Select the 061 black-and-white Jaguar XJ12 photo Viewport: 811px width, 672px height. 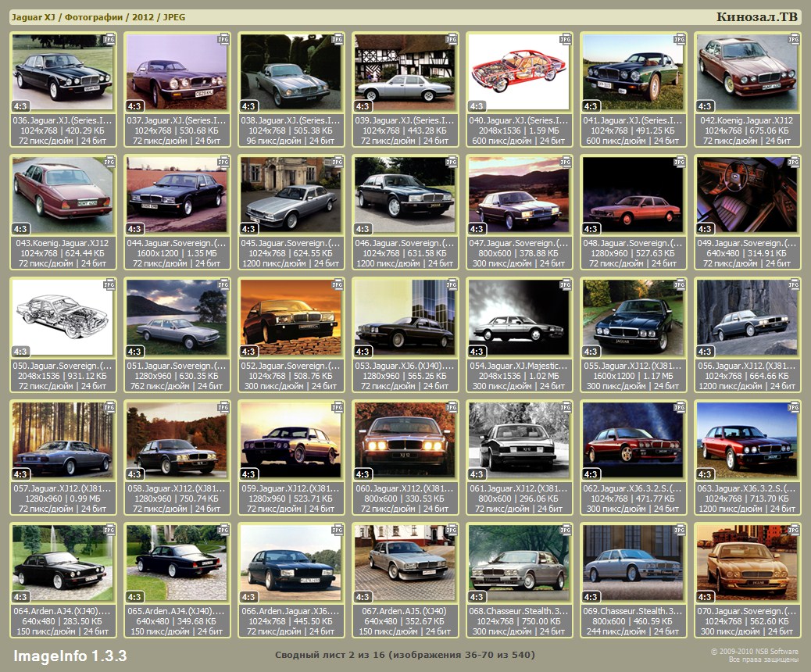click(519, 440)
